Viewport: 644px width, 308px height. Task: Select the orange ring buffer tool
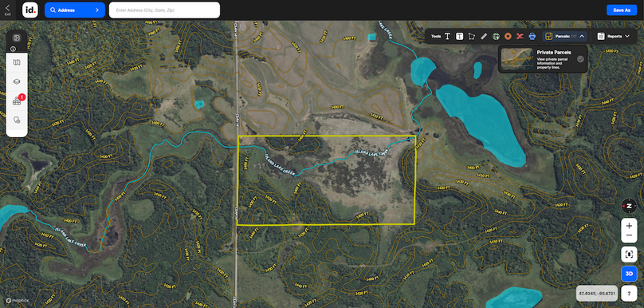pyautogui.click(x=508, y=36)
